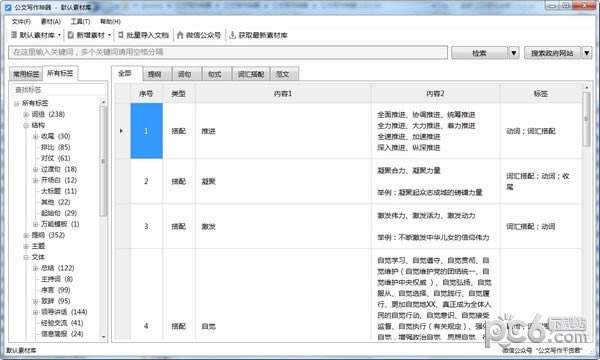
Task: Open the dropdown arrow next to 搜索政府网站
Action: 587,53
